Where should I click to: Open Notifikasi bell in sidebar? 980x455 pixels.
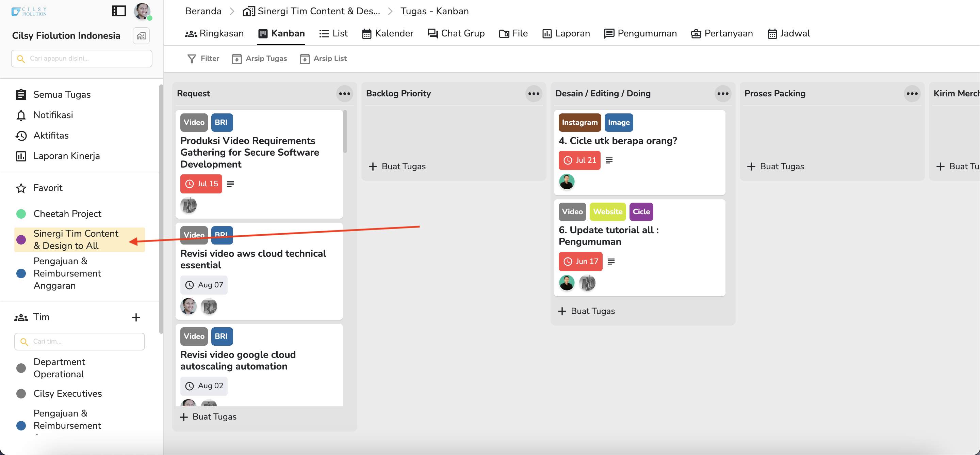pyautogui.click(x=53, y=115)
